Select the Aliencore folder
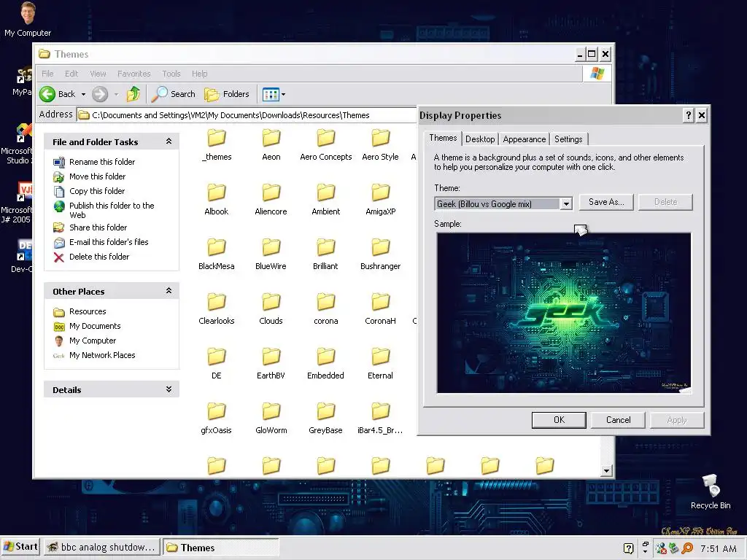The image size is (747, 560). point(271,200)
